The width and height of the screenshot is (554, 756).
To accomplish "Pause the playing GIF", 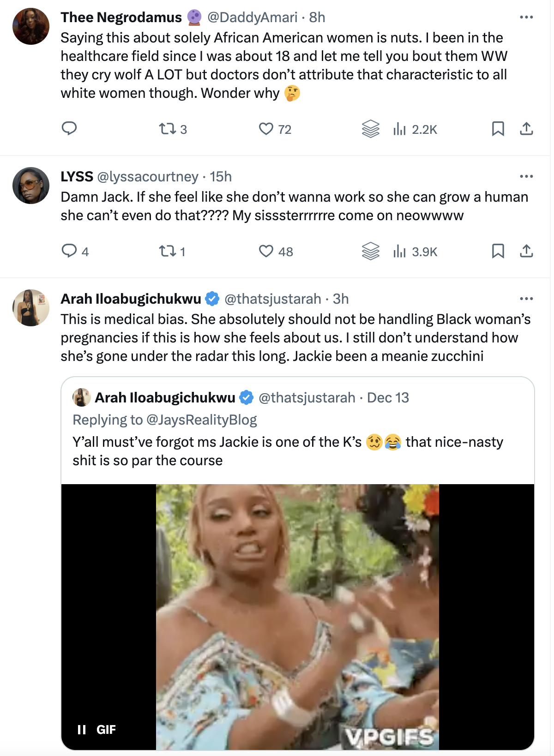I will (82, 730).
